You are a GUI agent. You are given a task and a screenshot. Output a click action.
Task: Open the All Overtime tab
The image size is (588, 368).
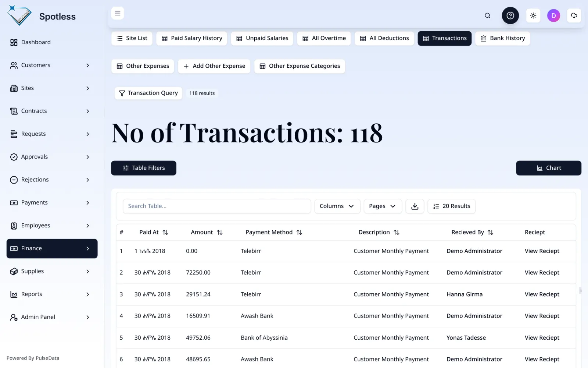click(x=324, y=38)
